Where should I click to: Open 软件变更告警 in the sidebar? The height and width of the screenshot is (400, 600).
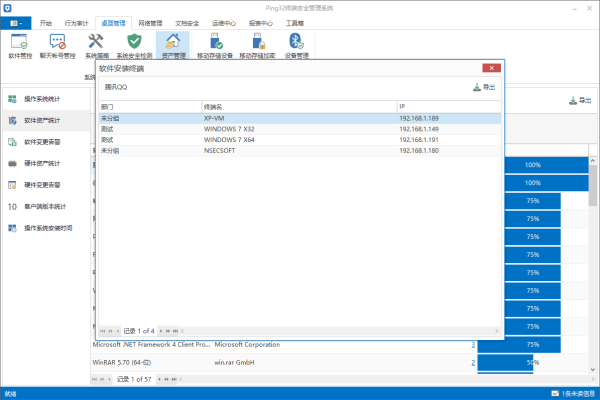pyautogui.click(x=46, y=142)
